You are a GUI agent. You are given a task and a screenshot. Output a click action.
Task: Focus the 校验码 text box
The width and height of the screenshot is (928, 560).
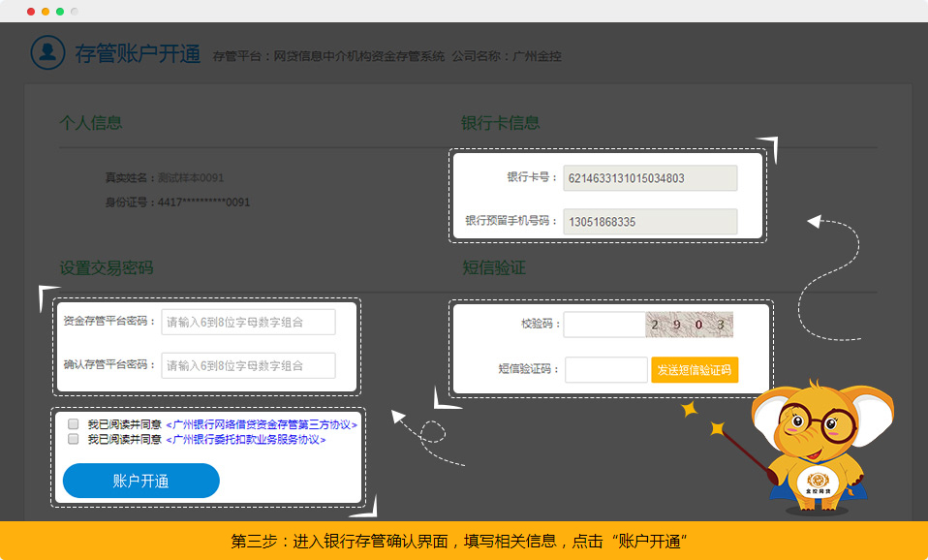point(604,325)
